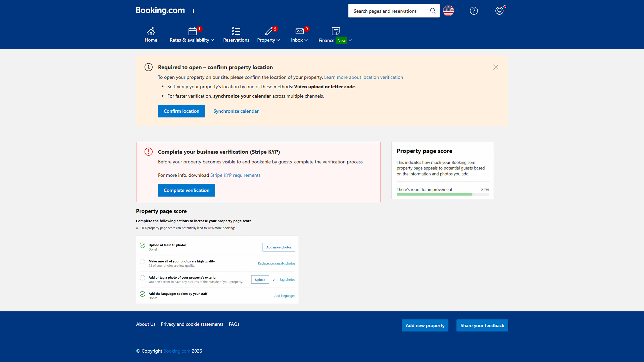Viewport: 644px width, 362px height.
Task: Open the help question mark icon
Action: pos(474,11)
